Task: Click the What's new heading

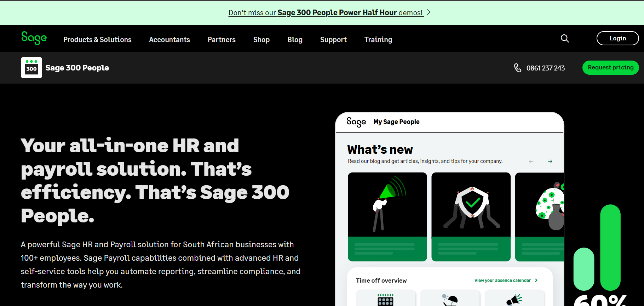Action: point(380,149)
